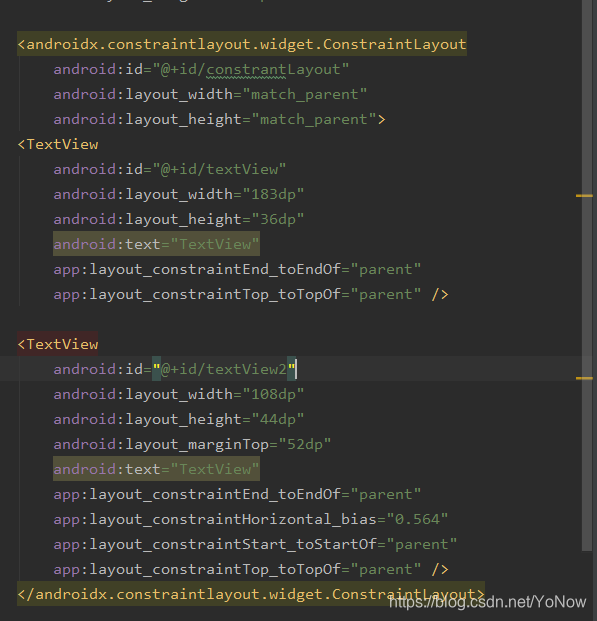Image resolution: width=597 pixels, height=621 pixels.
Task: Click second TextView's highlighted android:text attribute
Action: [x=156, y=469]
